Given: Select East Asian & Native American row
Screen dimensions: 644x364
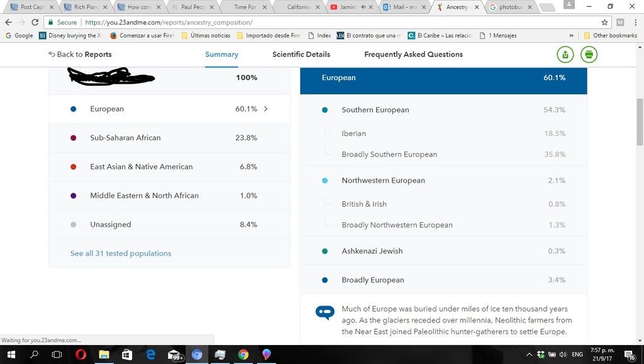Looking at the screenshot, I should (x=169, y=167).
